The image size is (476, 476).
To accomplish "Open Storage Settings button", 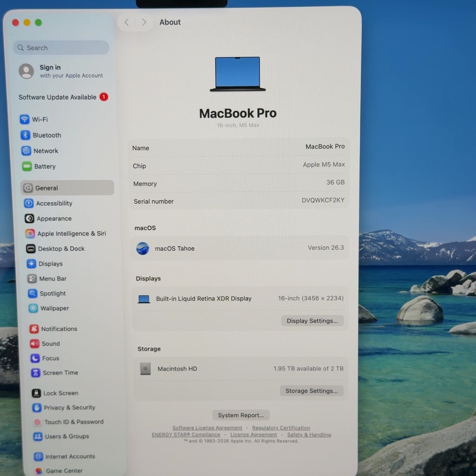I will pos(312,391).
